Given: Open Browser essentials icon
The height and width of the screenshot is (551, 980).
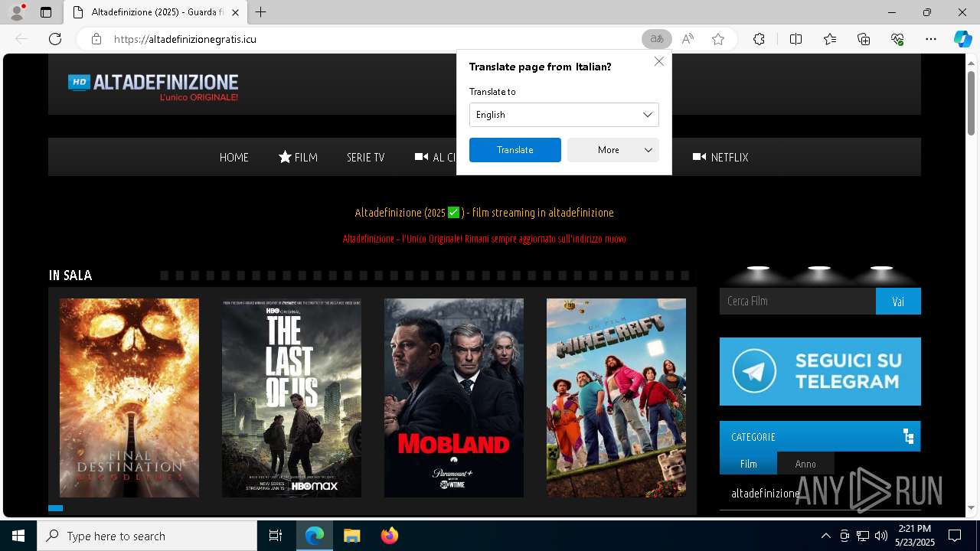Looking at the screenshot, I should tap(897, 39).
